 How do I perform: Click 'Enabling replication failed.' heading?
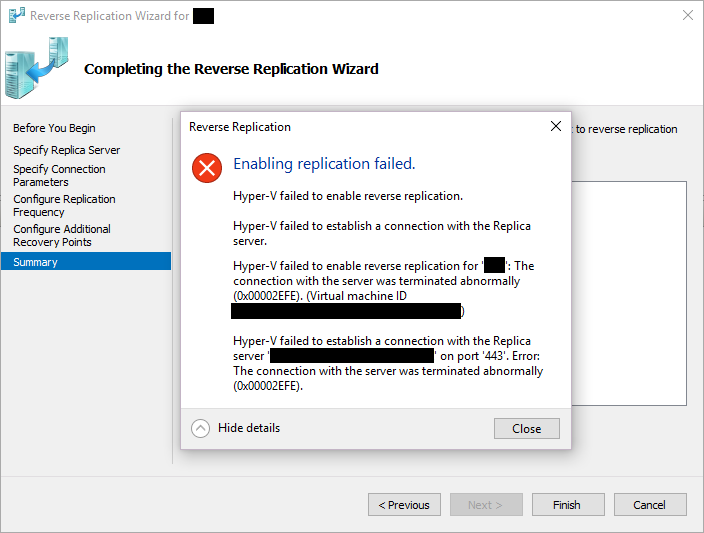324,164
